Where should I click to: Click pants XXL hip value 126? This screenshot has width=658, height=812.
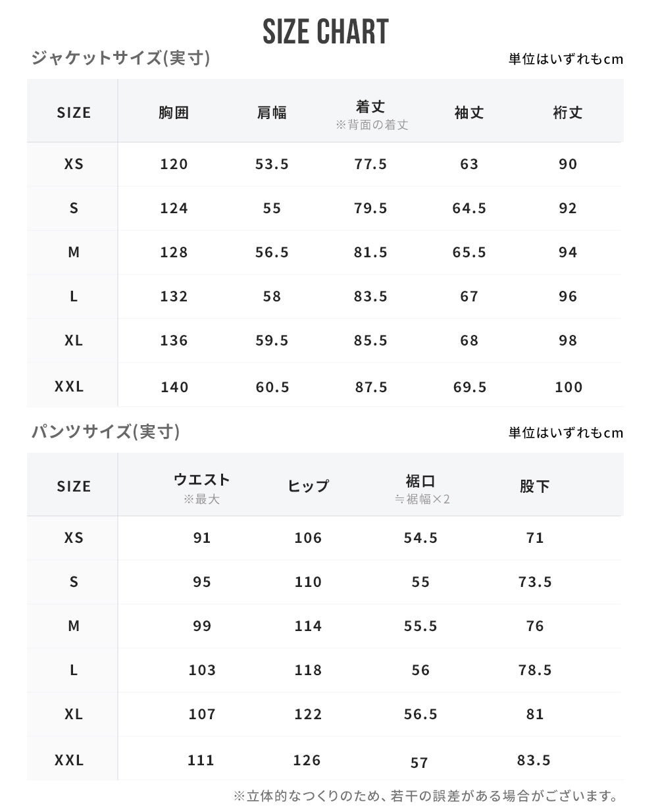[x=307, y=760]
